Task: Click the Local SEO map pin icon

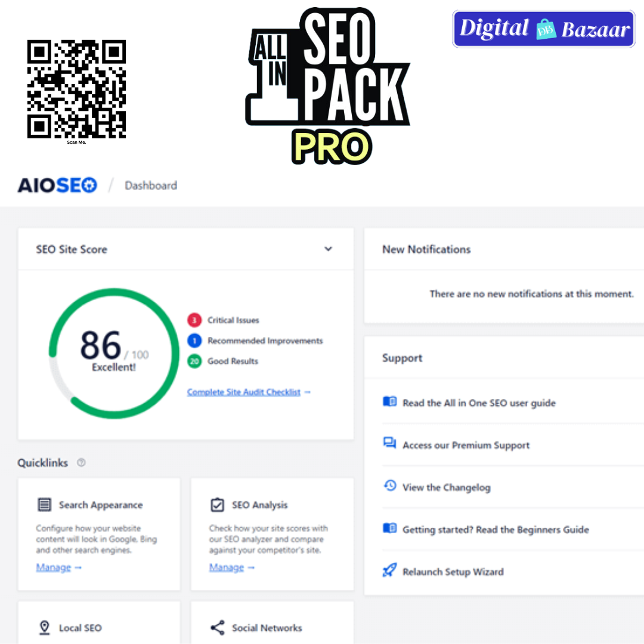Action: [44, 628]
